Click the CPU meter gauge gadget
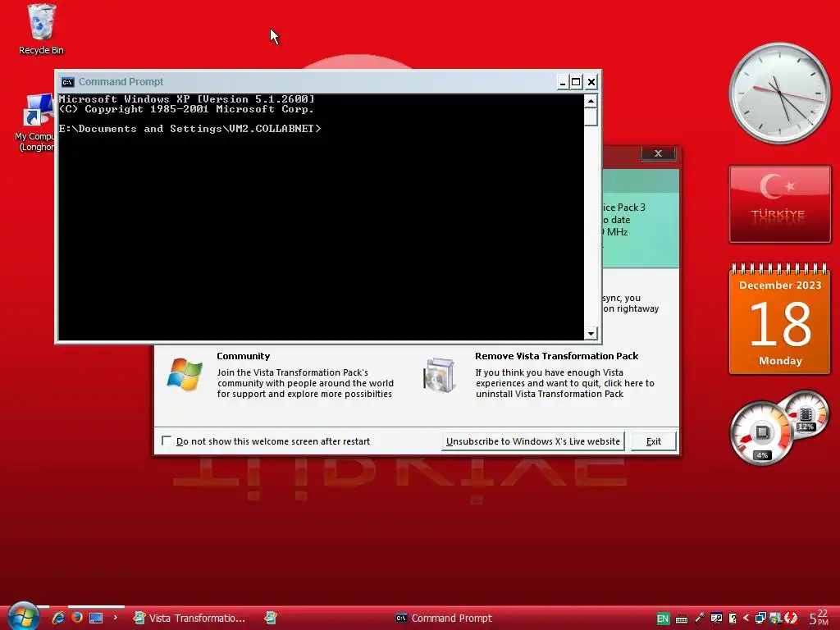840x630 pixels. click(762, 433)
